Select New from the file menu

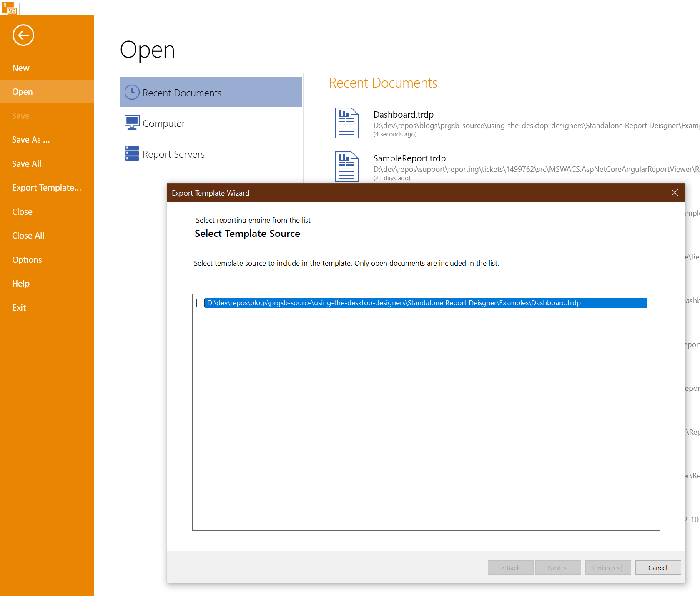[x=21, y=67]
